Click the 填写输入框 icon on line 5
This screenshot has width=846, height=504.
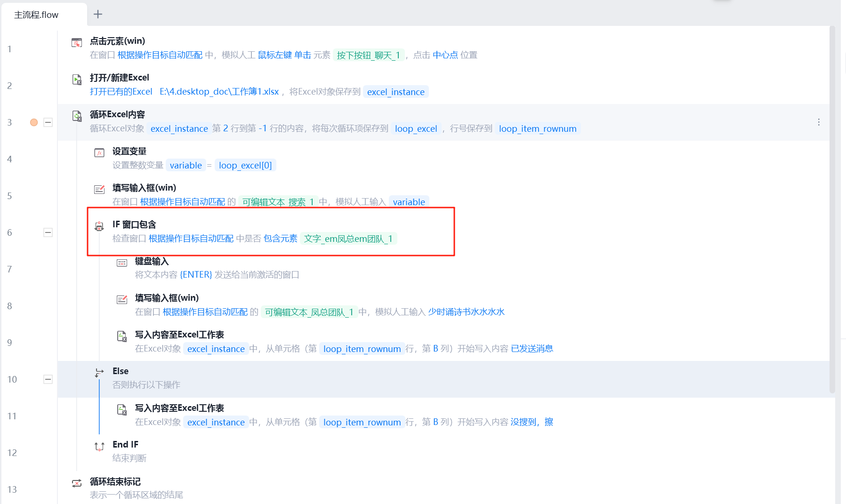coord(99,189)
